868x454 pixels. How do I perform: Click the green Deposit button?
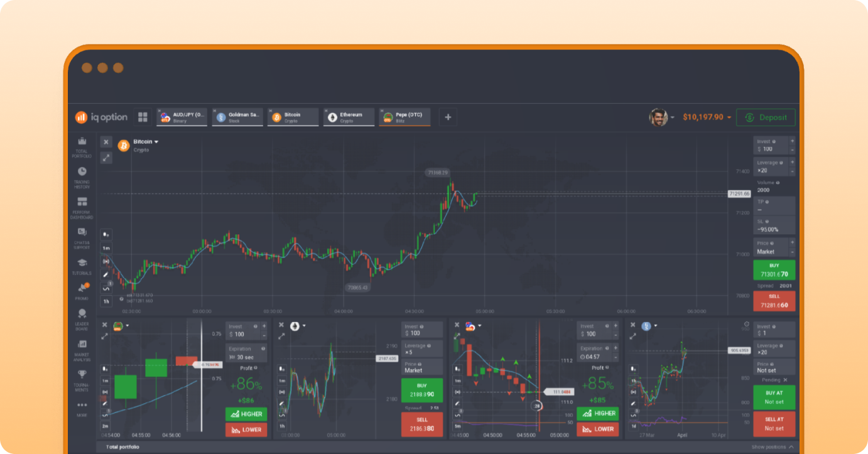click(x=766, y=117)
